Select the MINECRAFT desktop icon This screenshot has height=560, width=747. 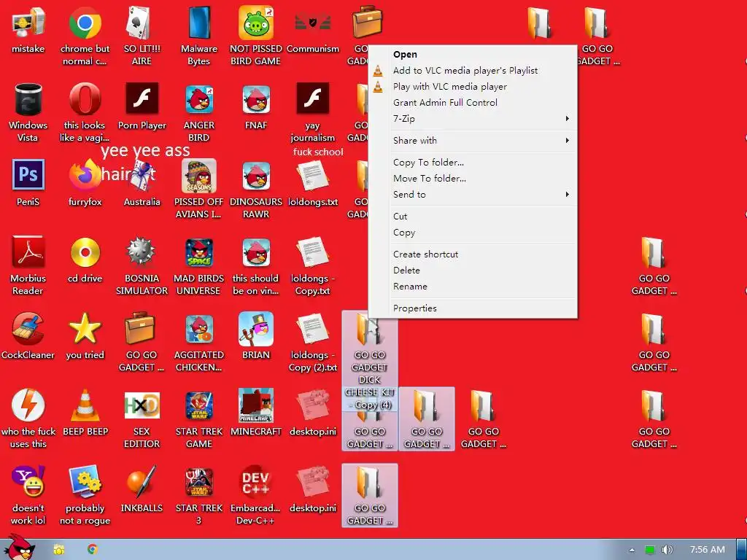pyautogui.click(x=256, y=413)
